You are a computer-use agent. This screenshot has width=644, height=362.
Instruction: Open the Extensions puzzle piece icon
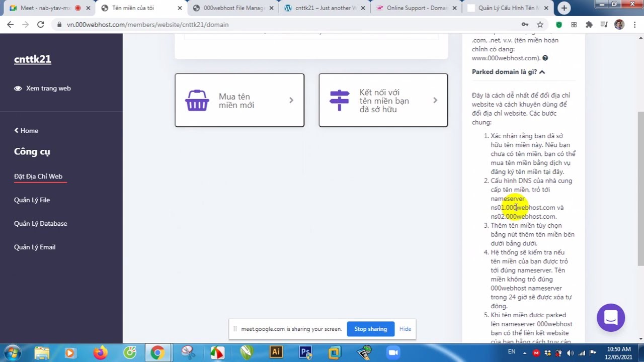tap(589, 24)
